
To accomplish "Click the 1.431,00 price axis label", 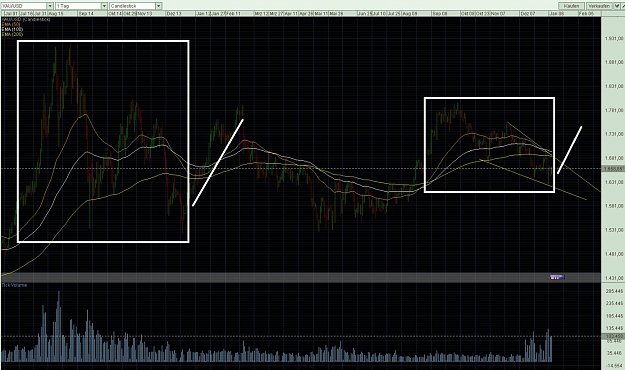I will coord(614,278).
